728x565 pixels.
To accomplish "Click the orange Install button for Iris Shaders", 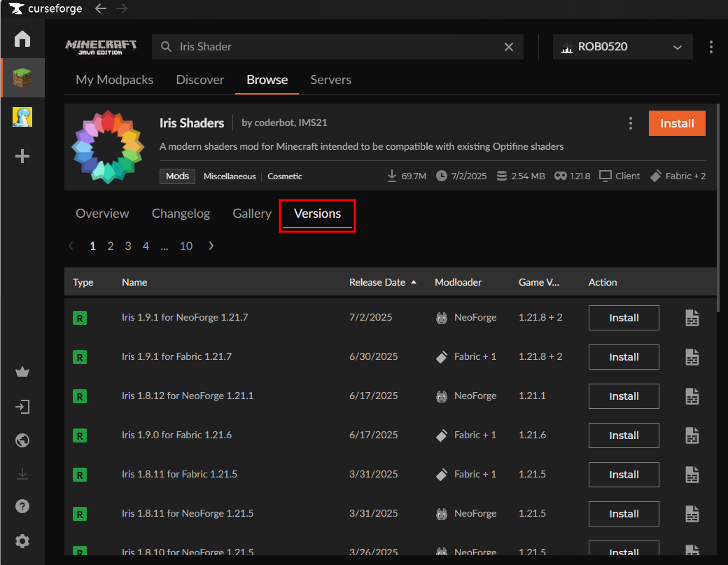I will pyautogui.click(x=677, y=123).
